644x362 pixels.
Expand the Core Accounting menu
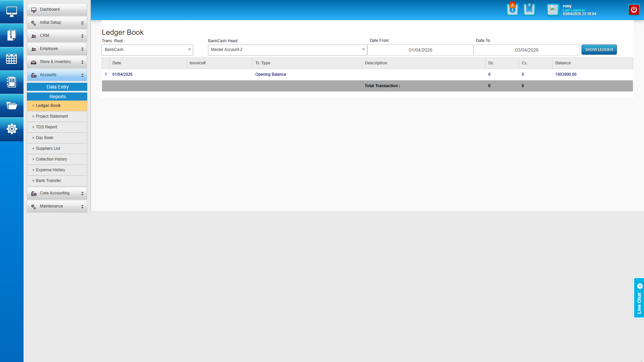(x=57, y=193)
